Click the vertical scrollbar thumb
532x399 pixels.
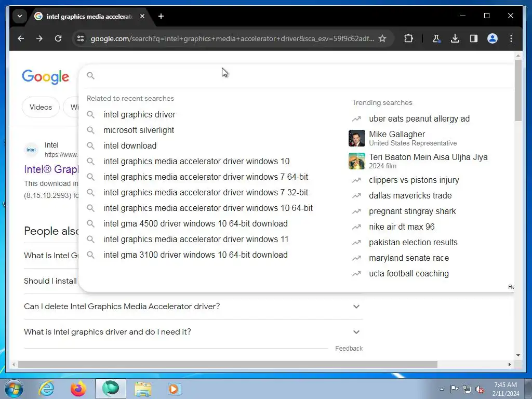518,90
